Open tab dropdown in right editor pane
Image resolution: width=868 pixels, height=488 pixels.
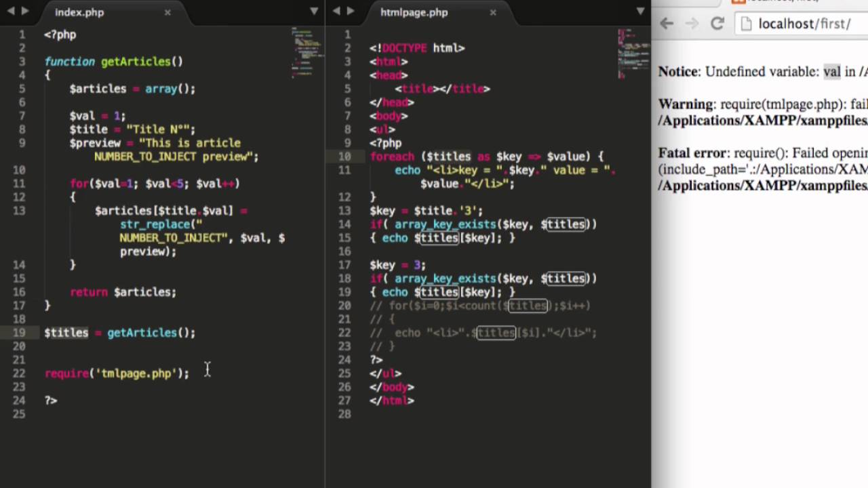(x=639, y=12)
